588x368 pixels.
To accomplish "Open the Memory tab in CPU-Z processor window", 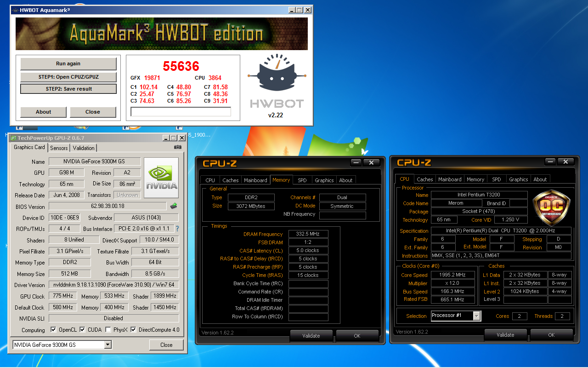I will coord(475,179).
